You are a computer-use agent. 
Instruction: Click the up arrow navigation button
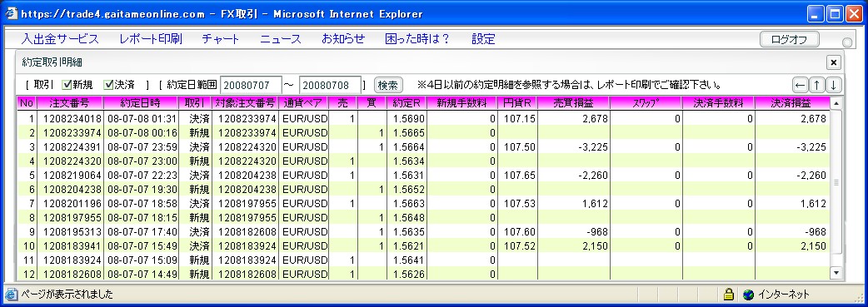[x=816, y=85]
